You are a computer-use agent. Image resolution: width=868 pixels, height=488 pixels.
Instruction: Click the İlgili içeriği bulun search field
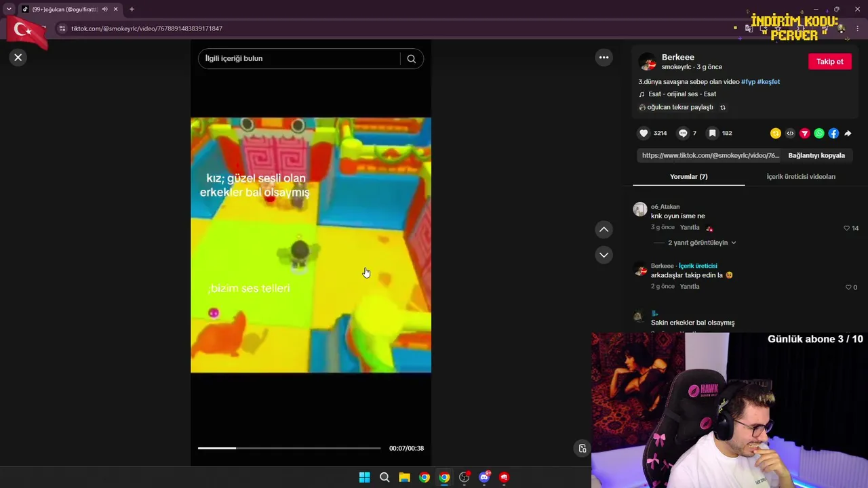point(298,58)
